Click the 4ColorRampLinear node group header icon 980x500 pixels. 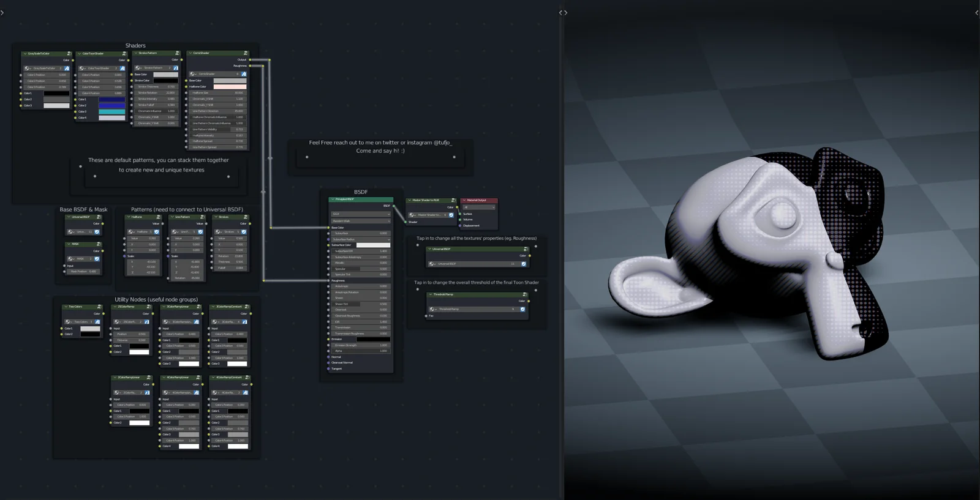(198, 378)
